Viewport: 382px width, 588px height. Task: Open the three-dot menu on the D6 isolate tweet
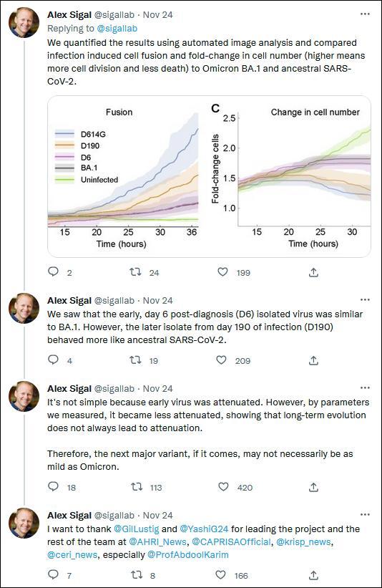point(365,300)
